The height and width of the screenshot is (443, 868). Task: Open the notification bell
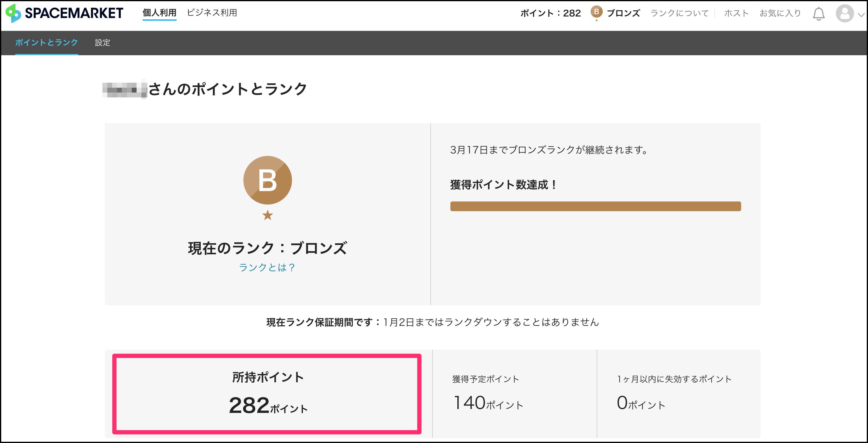point(819,14)
